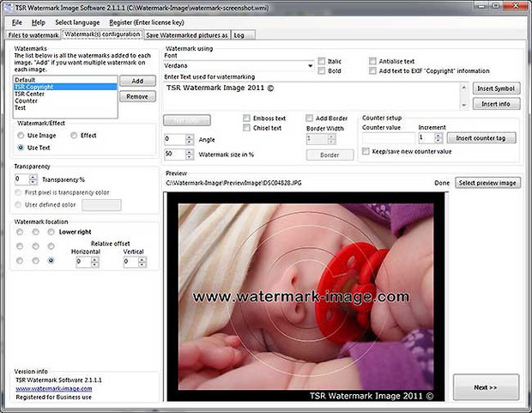Click the Remove watermark button

(137, 96)
